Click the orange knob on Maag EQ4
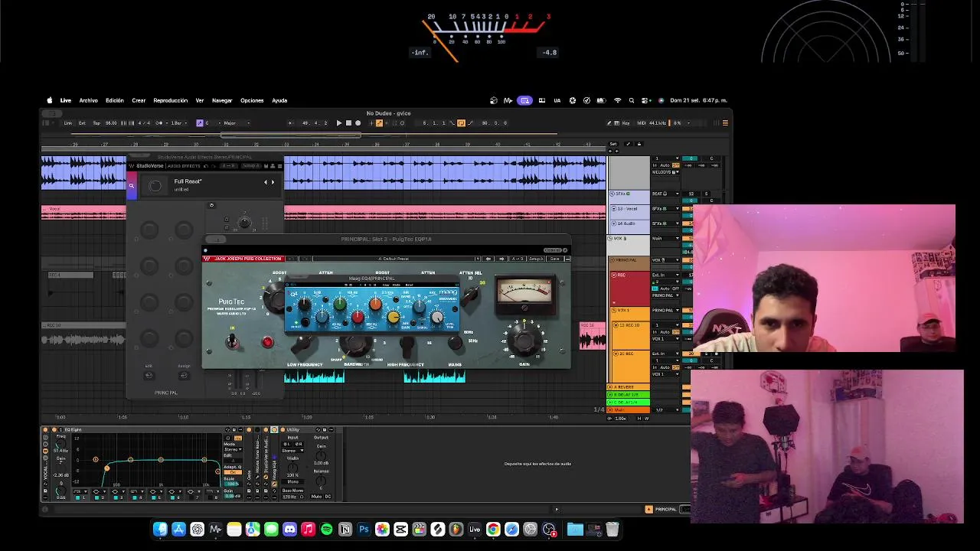 click(x=375, y=305)
